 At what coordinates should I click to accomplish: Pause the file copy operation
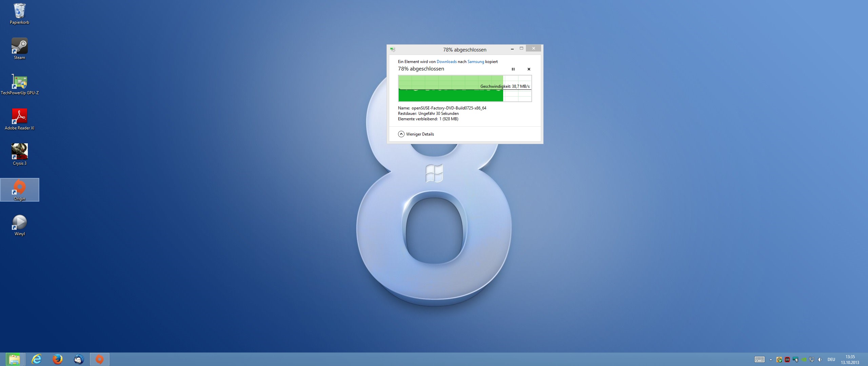pos(513,69)
